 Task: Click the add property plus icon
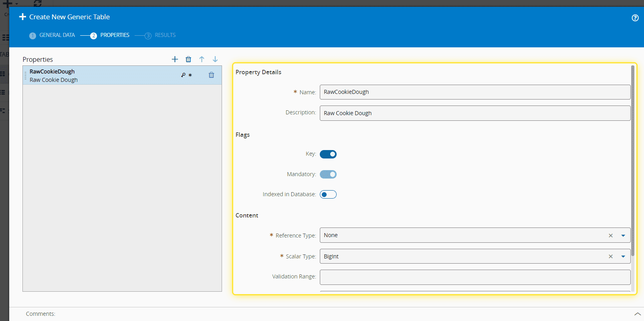click(x=175, y=59)
